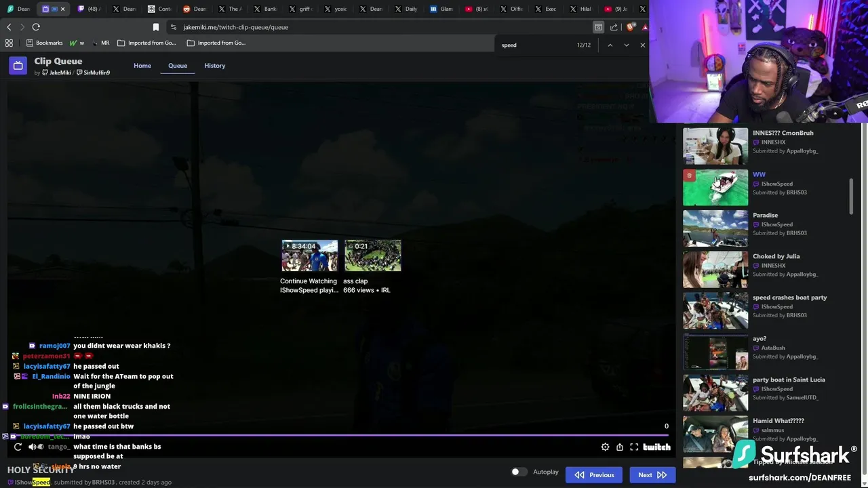Go back with browser back arrow

point(9,27)
